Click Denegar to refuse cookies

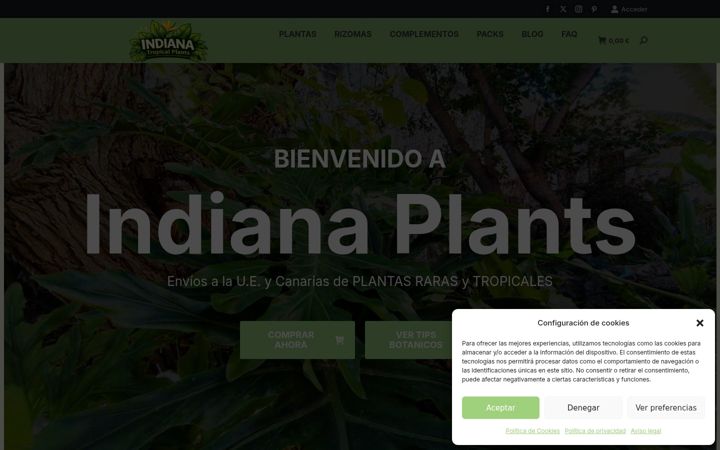tap(583, 408)
